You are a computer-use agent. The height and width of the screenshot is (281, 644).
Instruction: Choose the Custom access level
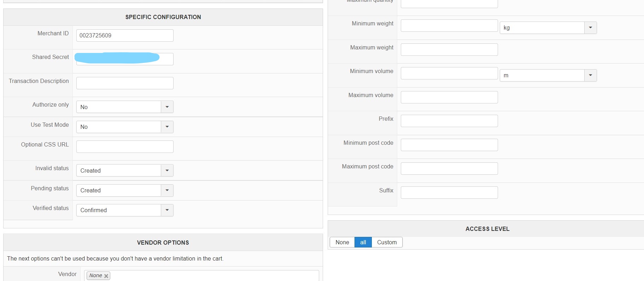pos(387,242)
